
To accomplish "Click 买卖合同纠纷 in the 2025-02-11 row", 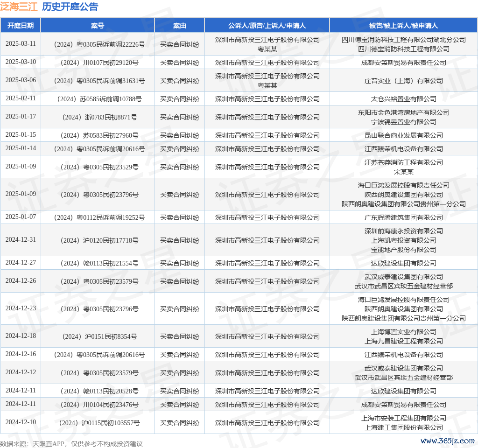I will point(180,99).
